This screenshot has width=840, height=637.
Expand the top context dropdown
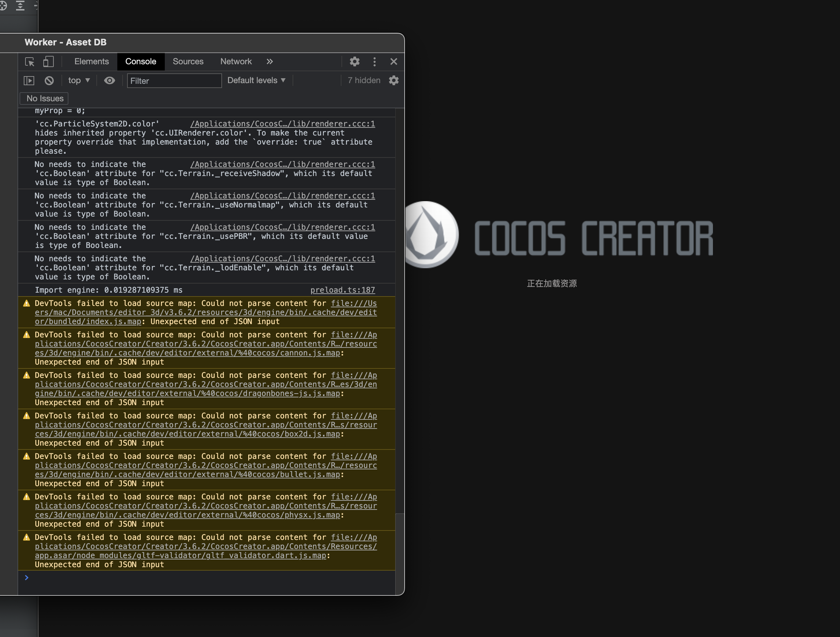pos(79,81)
